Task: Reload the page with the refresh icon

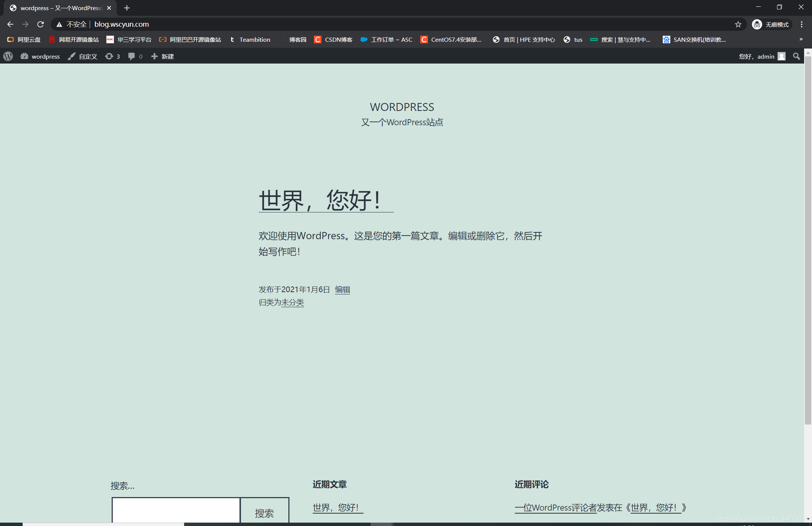Action: click(41, 24)
